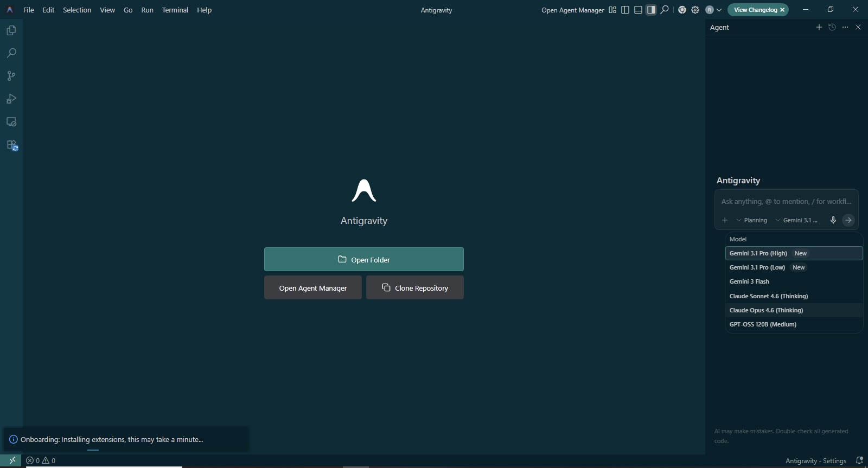Click the Open Folder button
This screenshot has height=468, width=868.
363,259
